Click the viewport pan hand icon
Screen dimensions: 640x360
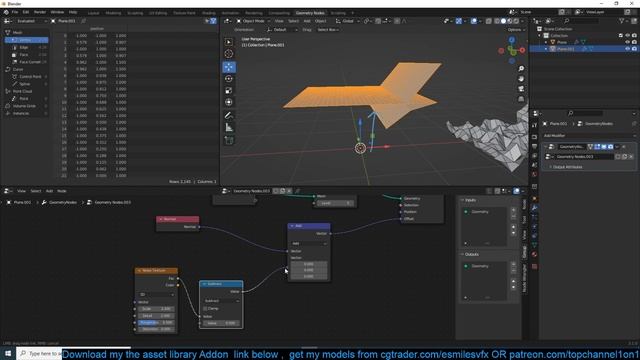coord(521,79)
